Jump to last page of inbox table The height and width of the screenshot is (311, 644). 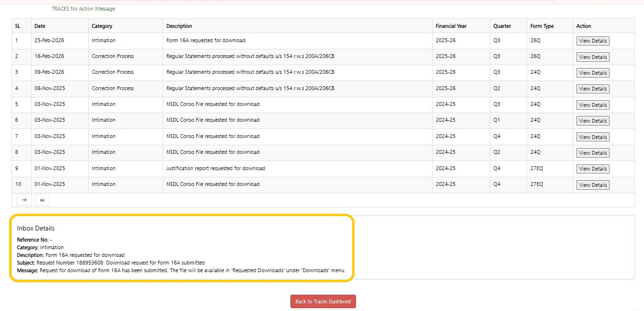[42, 200]
